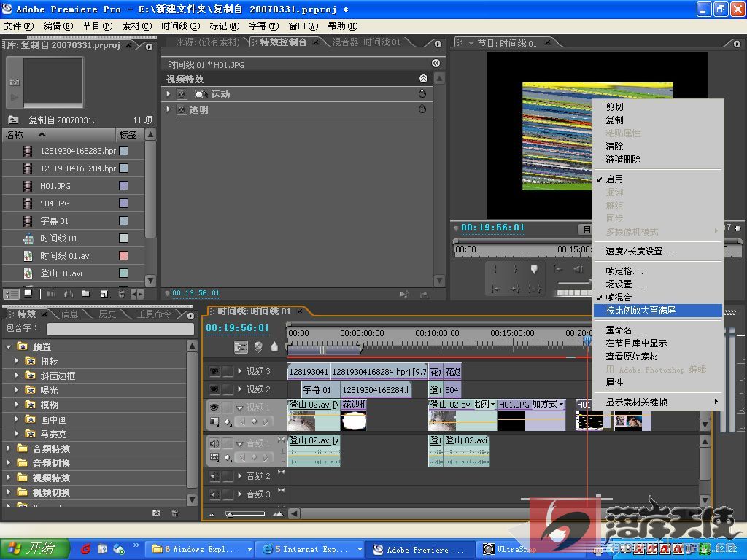Open Windows Explorer taskbar group
Screen dimensions: 747x560
pyautogui.click(x=201, y=550)
